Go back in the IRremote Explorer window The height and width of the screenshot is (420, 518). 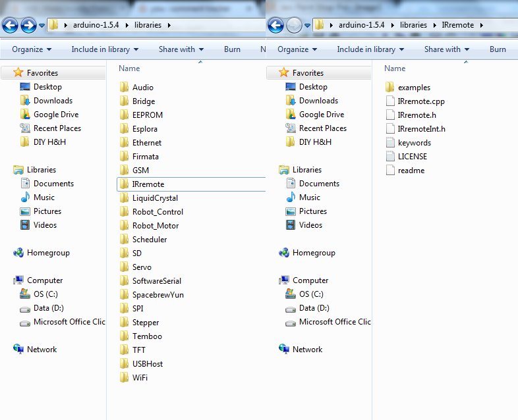(x=275, y=25)
